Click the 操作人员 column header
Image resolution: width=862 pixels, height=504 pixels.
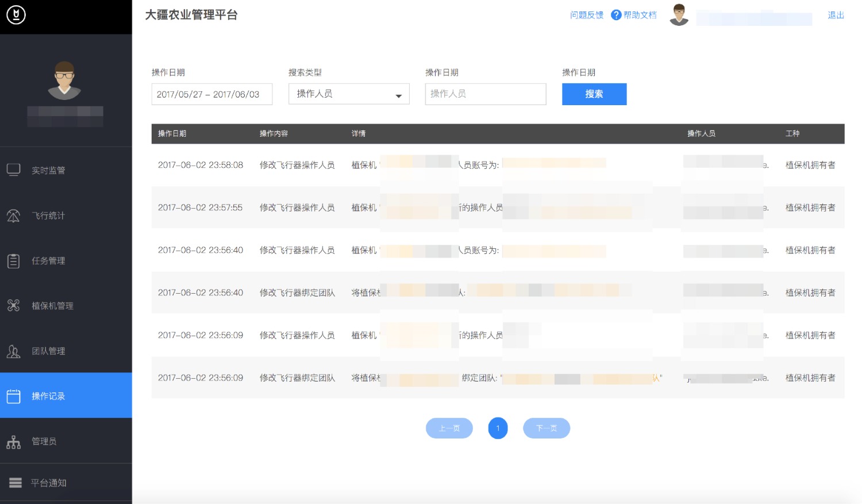click(x=702, y=133)
